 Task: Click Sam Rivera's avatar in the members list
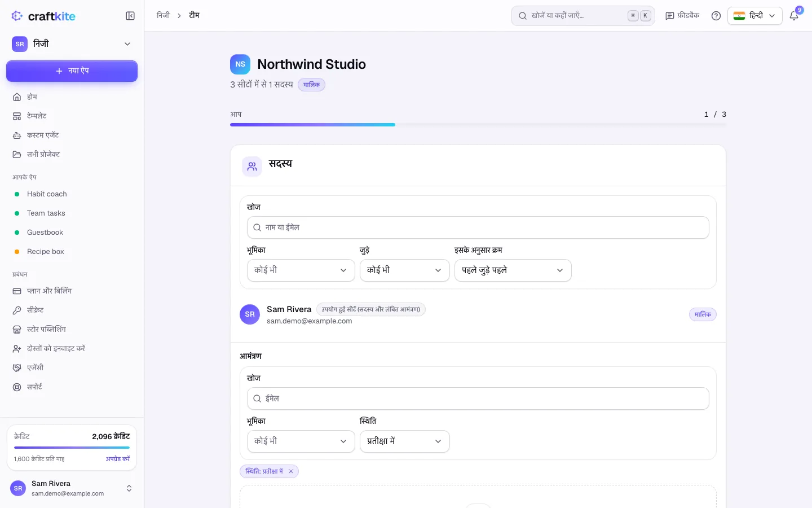point(250,314)
